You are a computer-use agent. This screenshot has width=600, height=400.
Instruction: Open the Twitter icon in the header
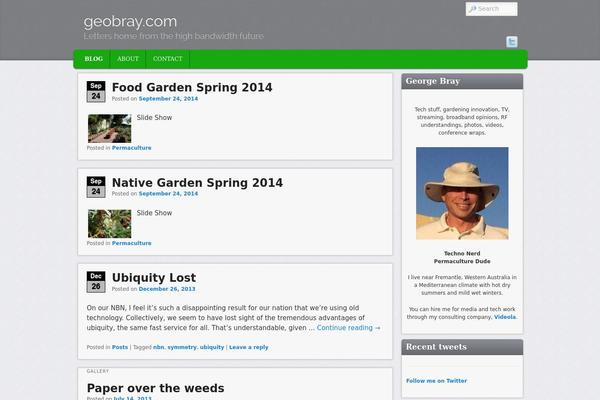tap(512, 42)
